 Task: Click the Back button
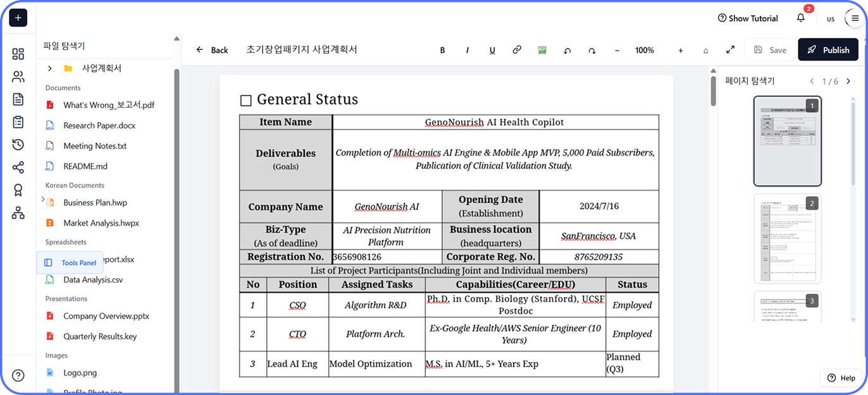(x=212, y=50)
